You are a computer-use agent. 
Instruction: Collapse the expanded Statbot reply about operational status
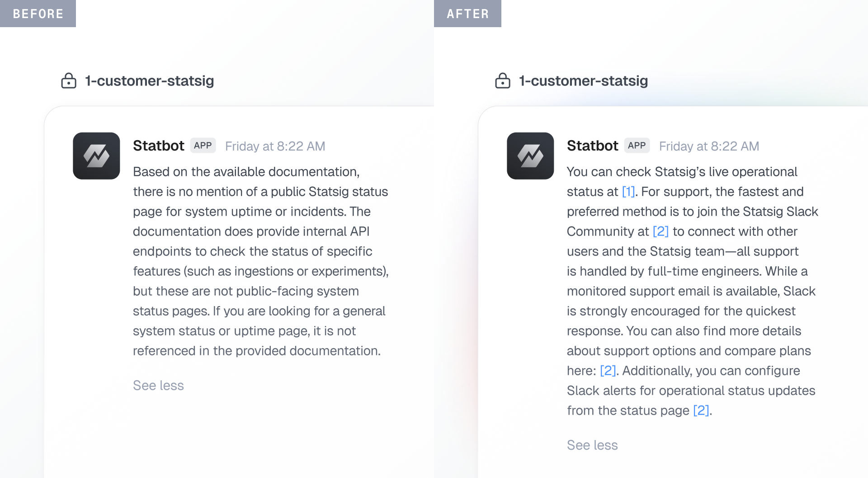tap(592, 445)
